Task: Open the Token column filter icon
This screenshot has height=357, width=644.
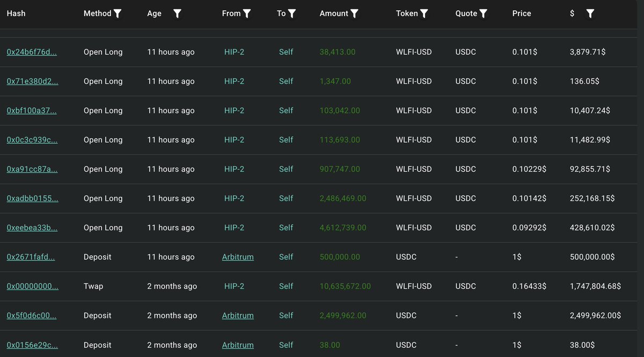Action: 424,13
